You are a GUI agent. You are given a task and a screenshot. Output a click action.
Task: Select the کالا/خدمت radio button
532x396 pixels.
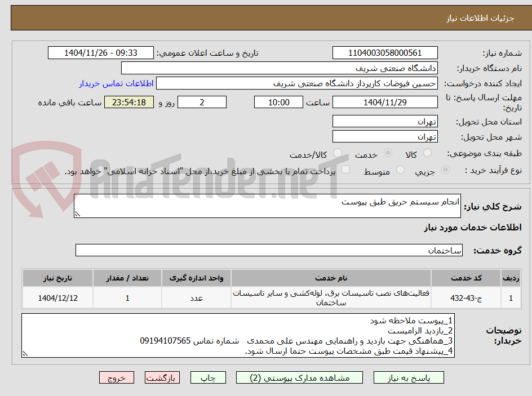(338, 153)
